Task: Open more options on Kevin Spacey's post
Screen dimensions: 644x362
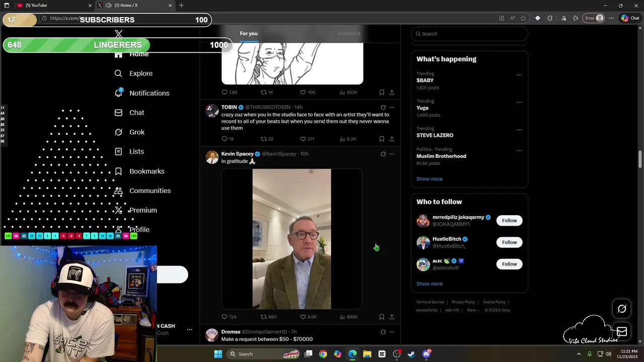Action: (392, 154)
